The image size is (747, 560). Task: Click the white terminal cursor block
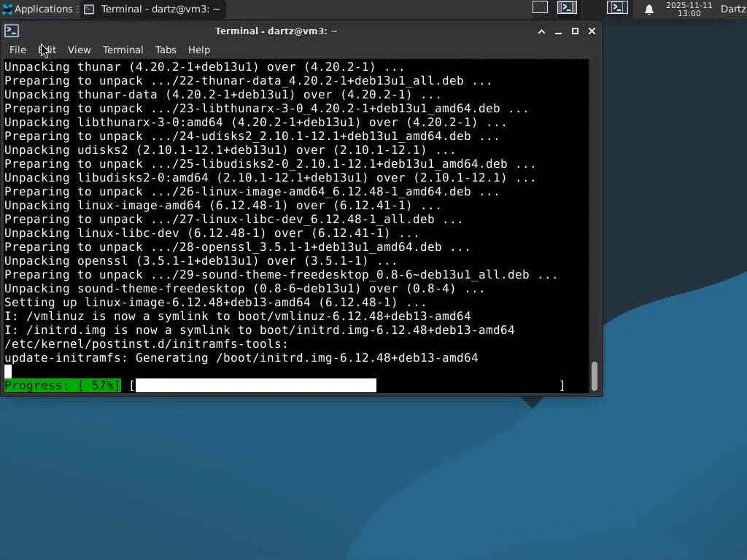(x=7, y=371)
